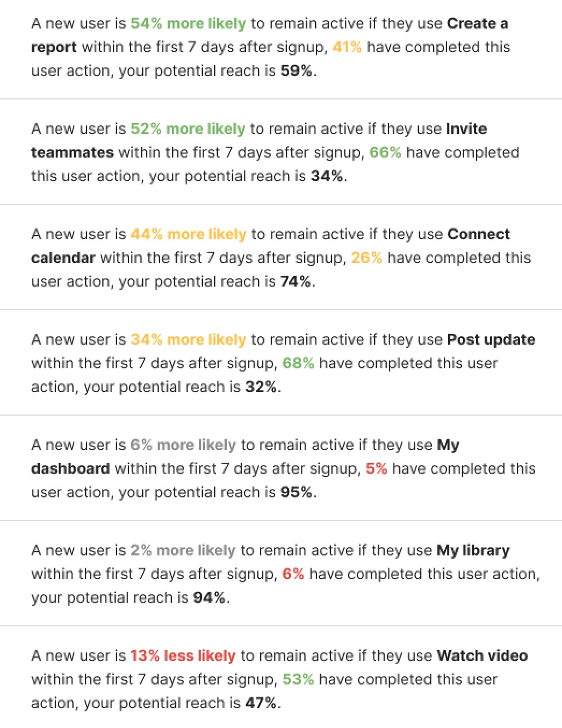Click the orange '34% more likely' text
The height and width of the screenshot is (728, 562).
(188, 340)
